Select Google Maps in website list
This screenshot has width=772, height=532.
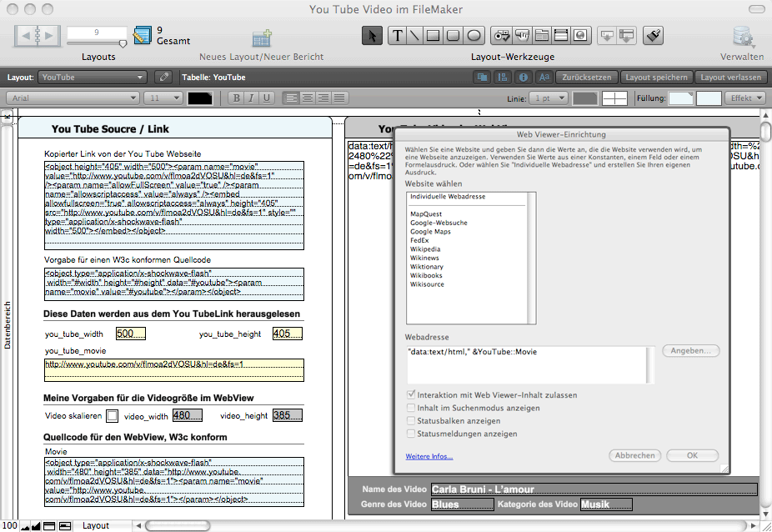(x=430, y=231)
